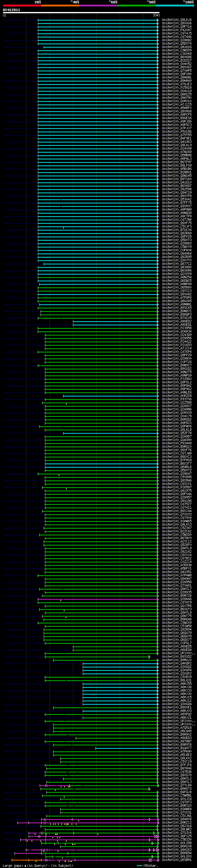The height and width of the screenshot is (868, 197).
Task: Click the short alignment bar of UniRef100_Q41616
Action: (x=101, y=47)
